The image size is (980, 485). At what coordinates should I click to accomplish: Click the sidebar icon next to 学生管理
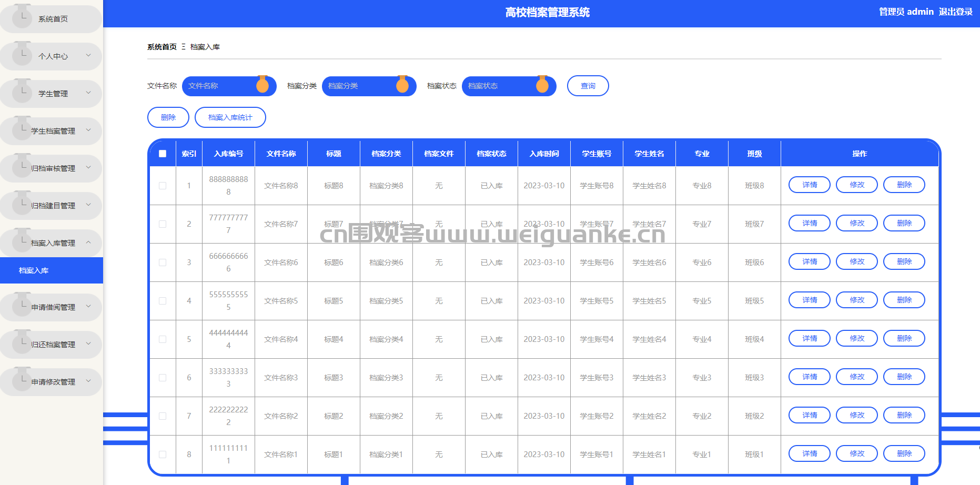[22, 92]
